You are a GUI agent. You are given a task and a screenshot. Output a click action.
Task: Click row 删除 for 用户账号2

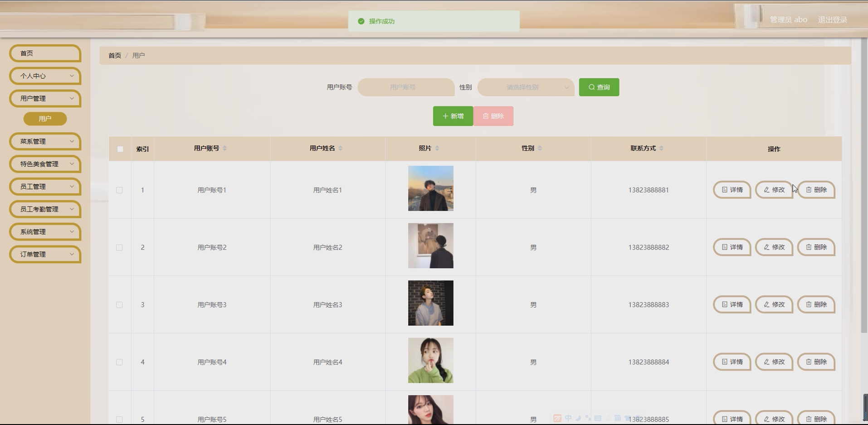[816, 247]
